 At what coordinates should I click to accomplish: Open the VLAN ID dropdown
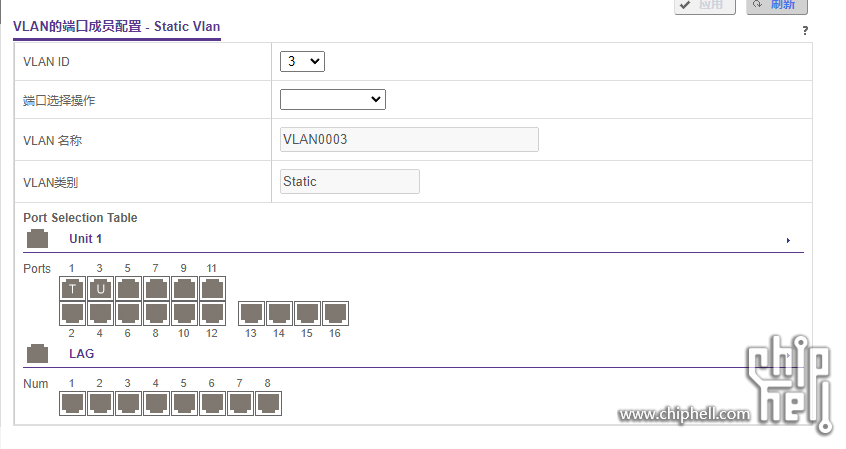coord(302,62)
